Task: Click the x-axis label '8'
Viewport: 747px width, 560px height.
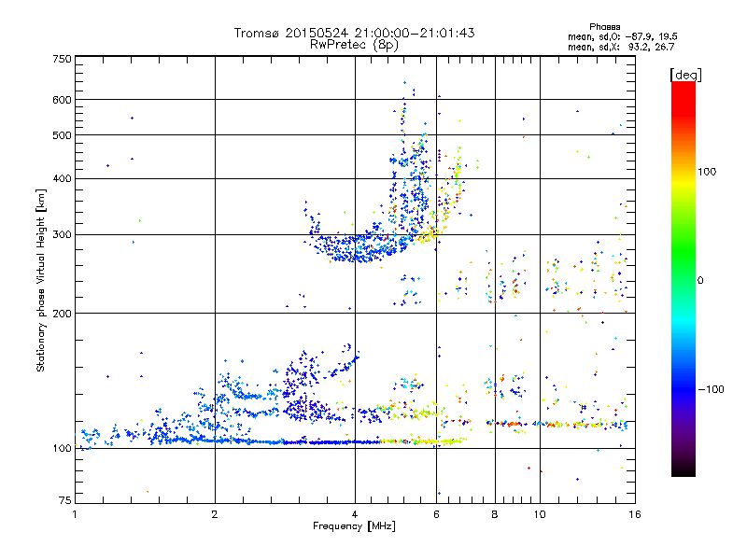Action: click(495, 514)
